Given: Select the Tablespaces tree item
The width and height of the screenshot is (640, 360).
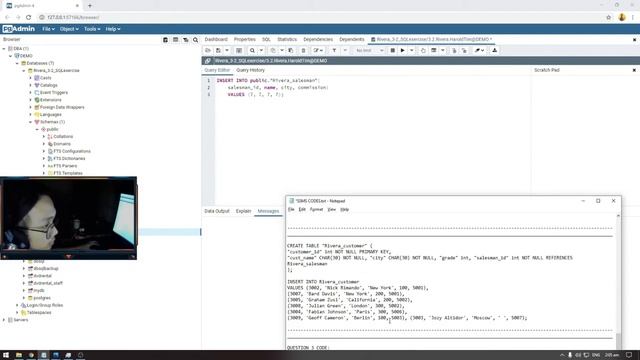Looking at the screenshot, I should pyautogui.click(x=39, y=313).
